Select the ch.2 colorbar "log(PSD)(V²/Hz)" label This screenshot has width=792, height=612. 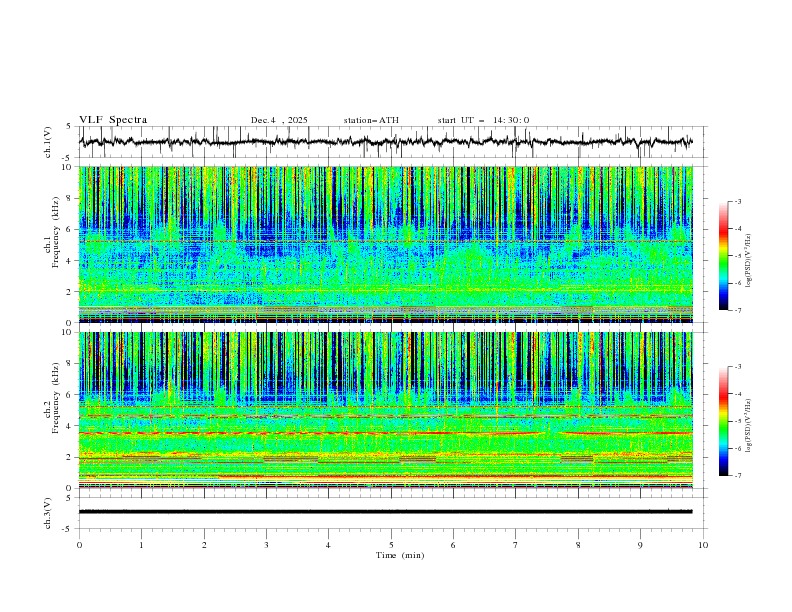(x=750, y=425)
